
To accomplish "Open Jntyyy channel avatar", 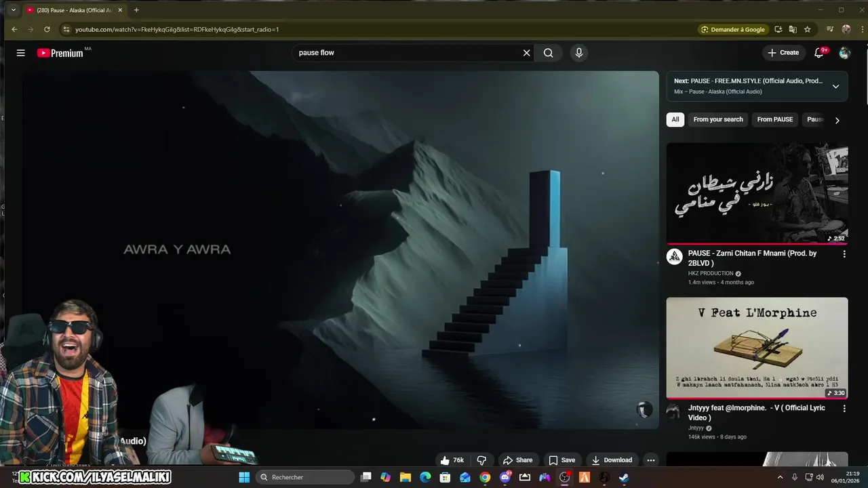I will tap(673, 411).
